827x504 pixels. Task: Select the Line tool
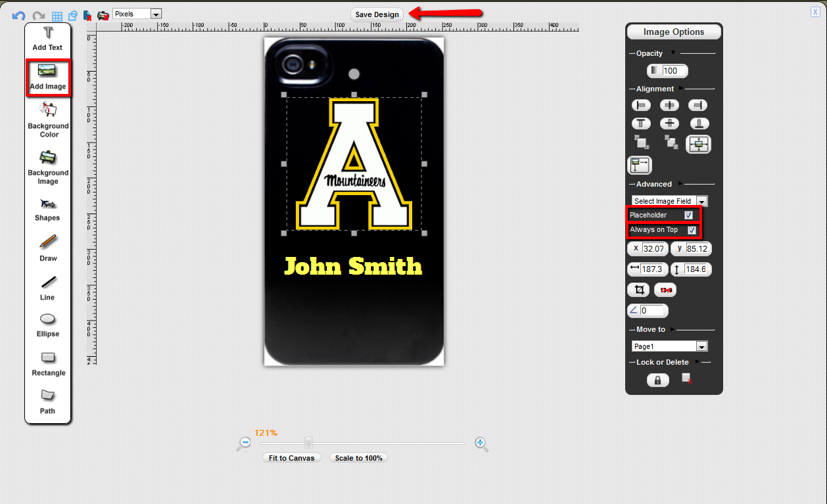point(48,288)
